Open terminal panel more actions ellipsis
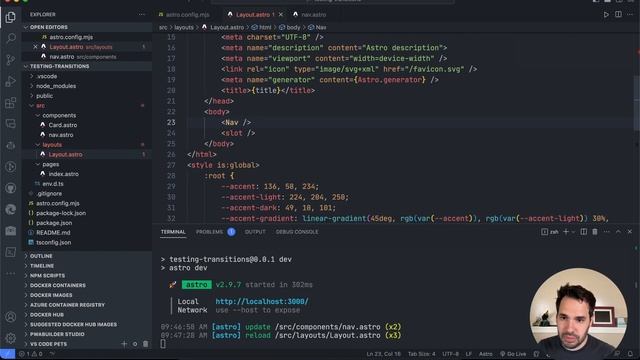 pos(607,232)
